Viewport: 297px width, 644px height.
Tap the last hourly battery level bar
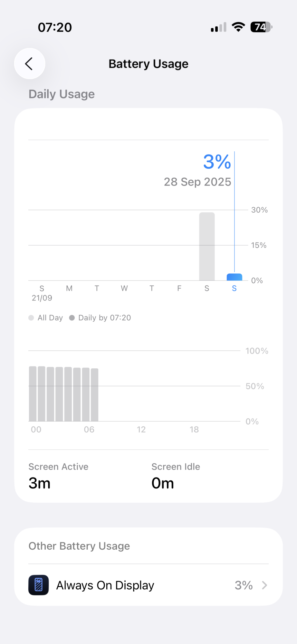point(94,394)
